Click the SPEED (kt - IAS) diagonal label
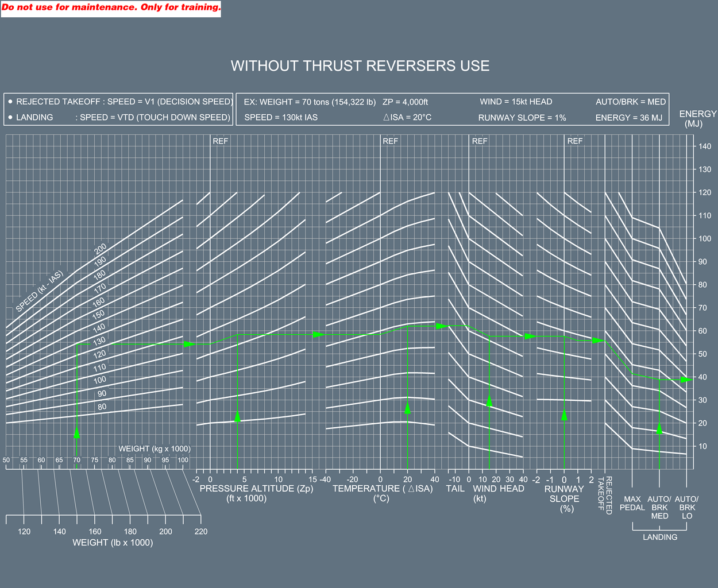 click(39, 292)
